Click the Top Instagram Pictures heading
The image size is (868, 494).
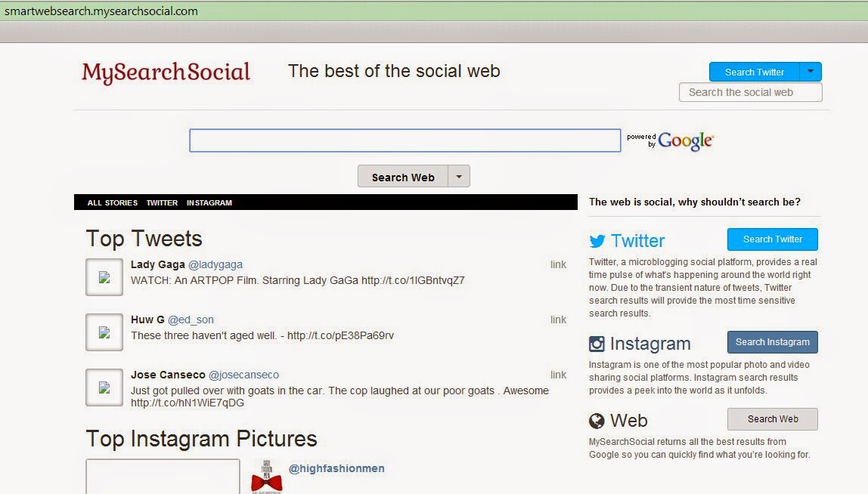click(x=201, y=439)
